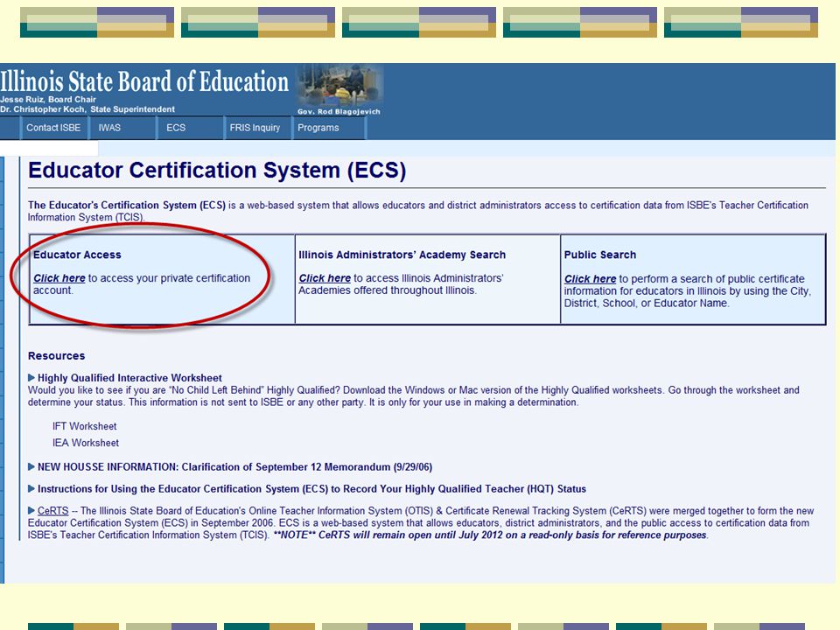This screenshot has width=840, height=630.
Task: Open the CeRTS underlined link
Action: [53, 511]
